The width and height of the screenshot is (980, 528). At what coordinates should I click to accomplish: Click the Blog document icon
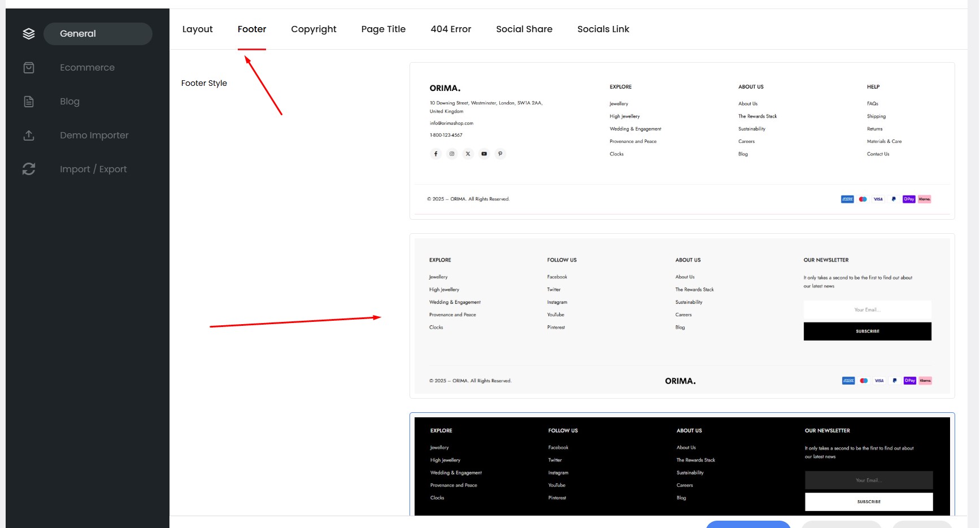(29, 102)
